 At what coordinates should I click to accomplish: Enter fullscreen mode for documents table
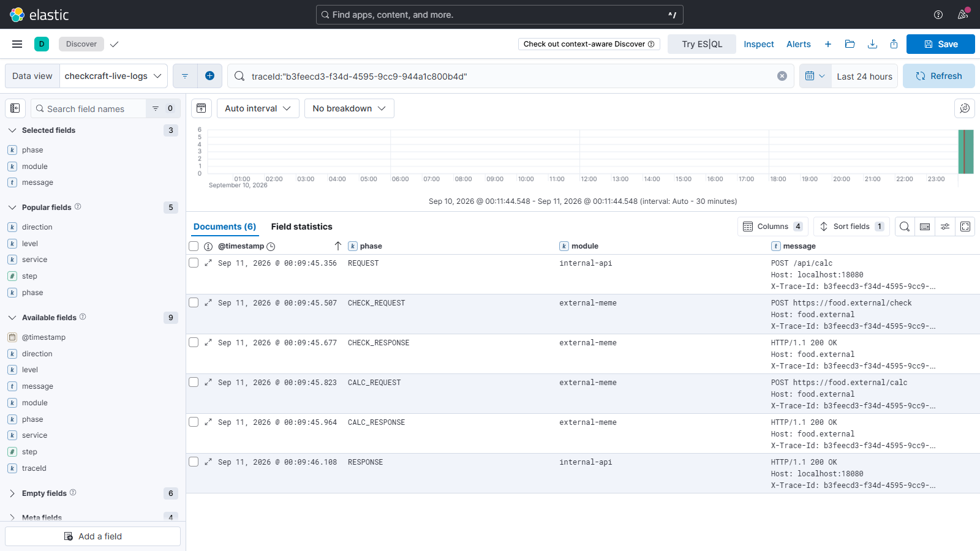coord(965,227)
